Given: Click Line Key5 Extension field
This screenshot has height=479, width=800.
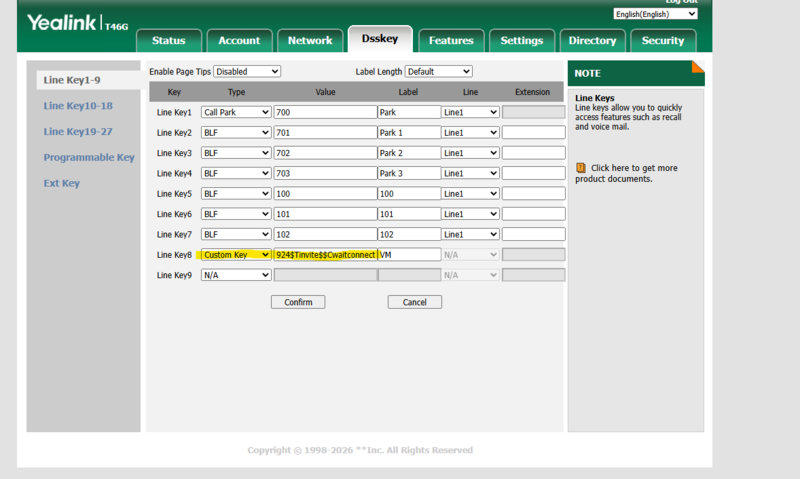Looking at the screenshot, I should click(534, 194).
